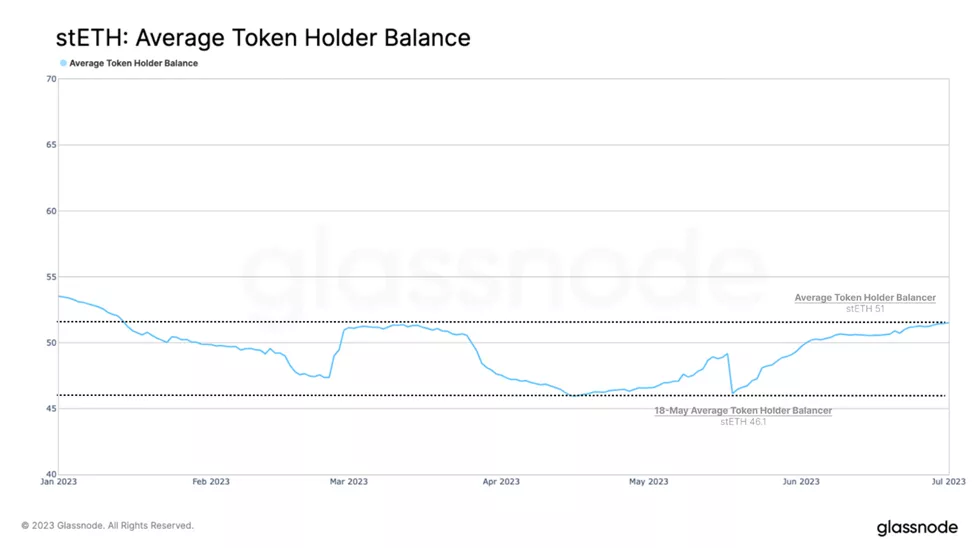Image resolution: width=974 pixels, height=548 pixels.
Task: Toggle the Average Token Holder Balance legend label
Action: 133,63
